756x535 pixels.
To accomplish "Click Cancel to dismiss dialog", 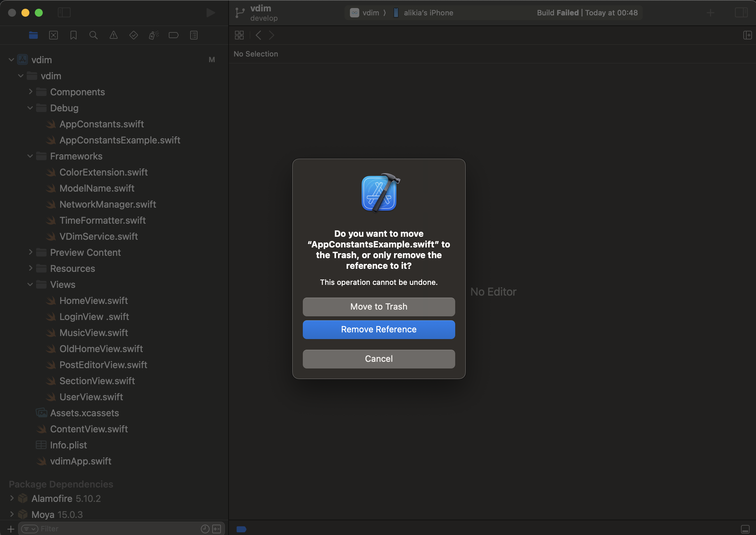I will (x=379, y=358).
